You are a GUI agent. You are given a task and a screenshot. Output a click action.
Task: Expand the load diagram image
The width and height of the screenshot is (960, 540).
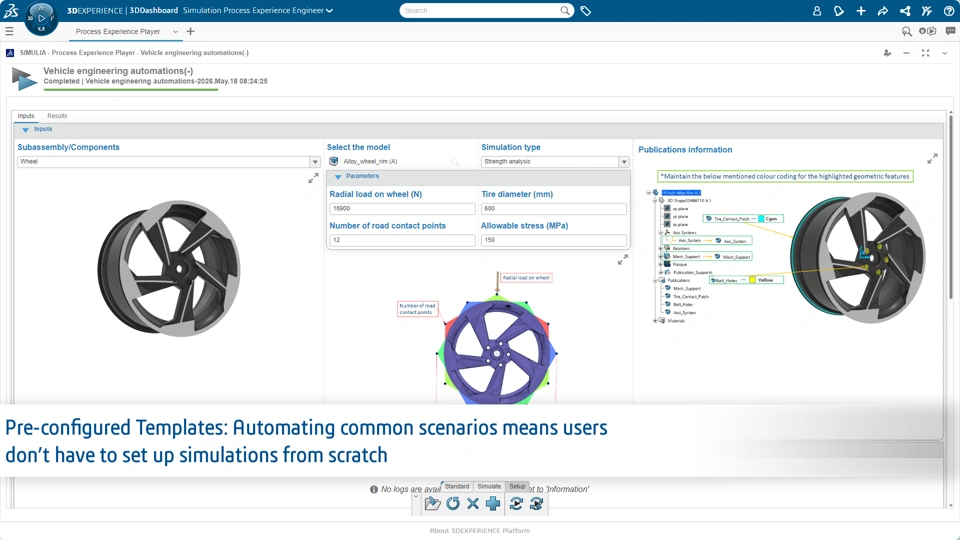click(623, 260)
